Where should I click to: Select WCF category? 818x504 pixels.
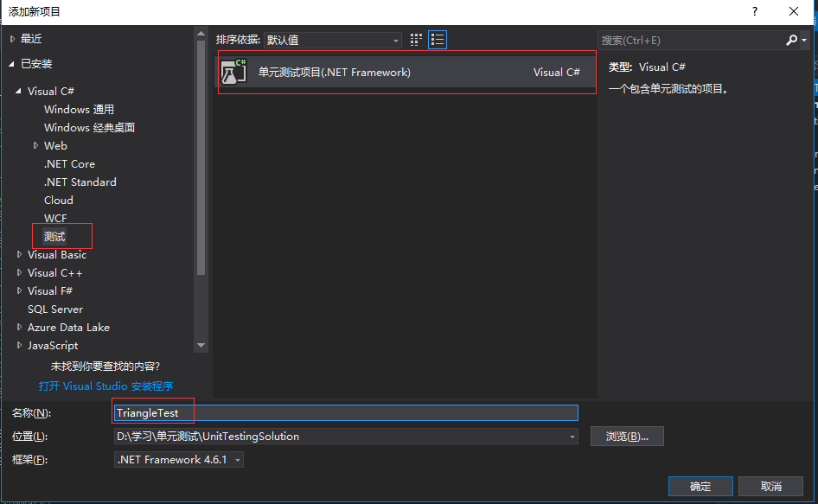click(x=55, y=218)
